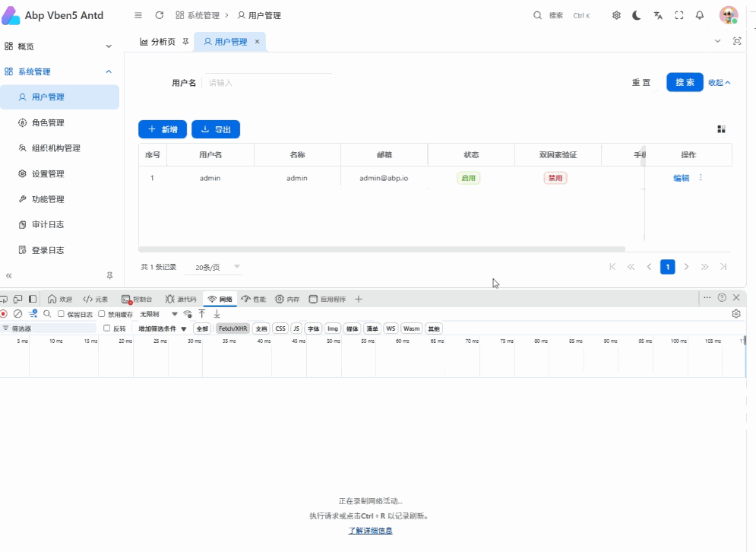Check the 禁用缓存 option
756x552 pixels.
(102, 314)
